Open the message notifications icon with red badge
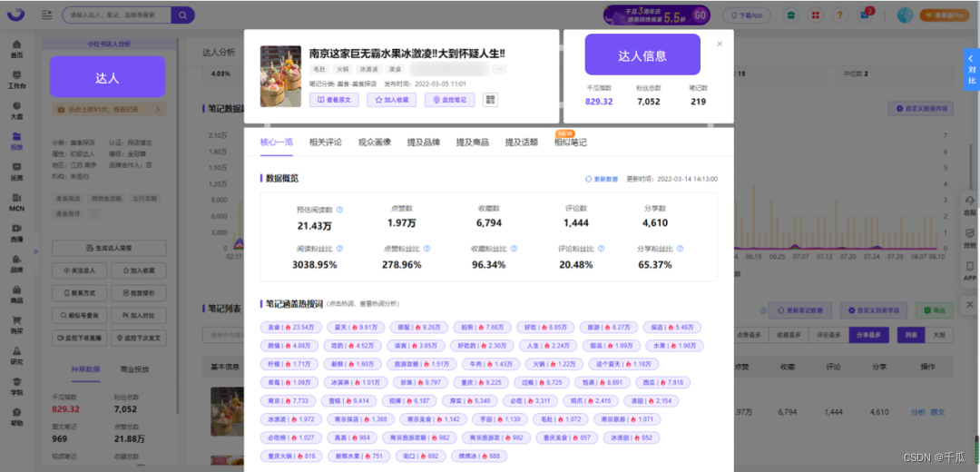 pos(867,15)
